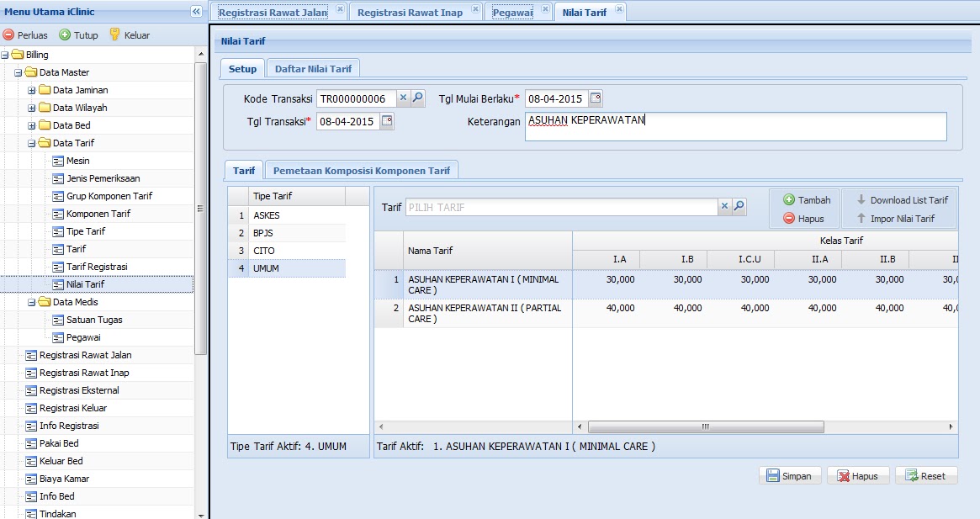The width and height of the screenshot is (980, 519).
Task: Click the Keterangan text field
Action: pyautogui.click(x=735, y=126)
